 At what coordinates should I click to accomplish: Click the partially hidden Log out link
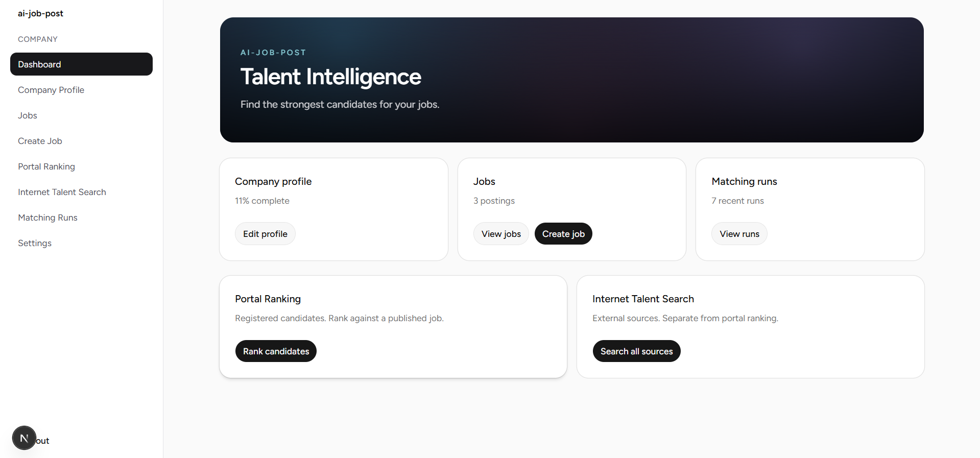click(43, 441)
